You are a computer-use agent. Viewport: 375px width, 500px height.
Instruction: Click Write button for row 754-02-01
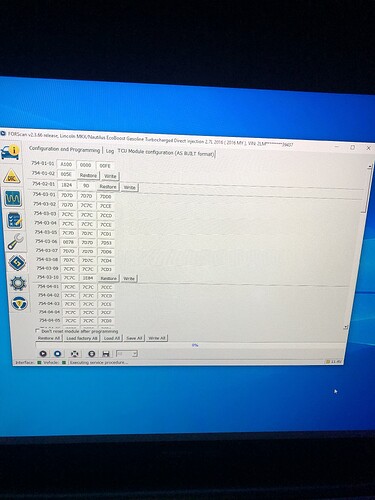pos(130,187)
